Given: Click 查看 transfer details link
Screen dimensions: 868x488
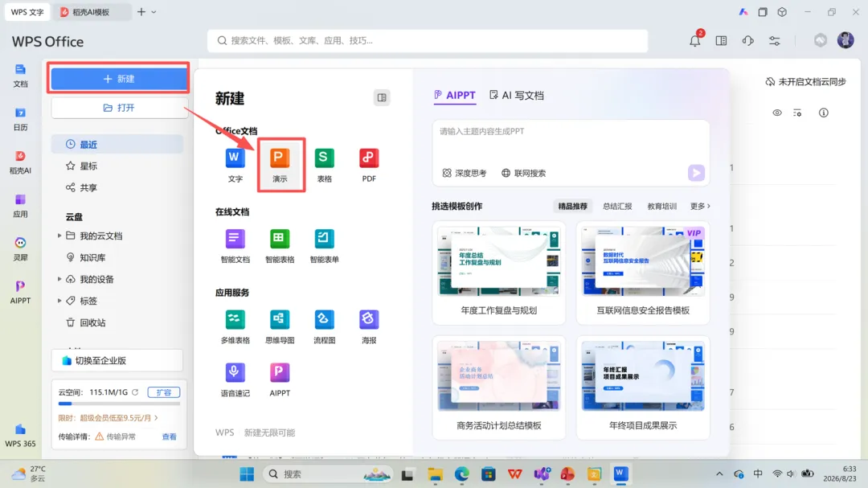Looking at the screenshot, I should pos(169,437).
